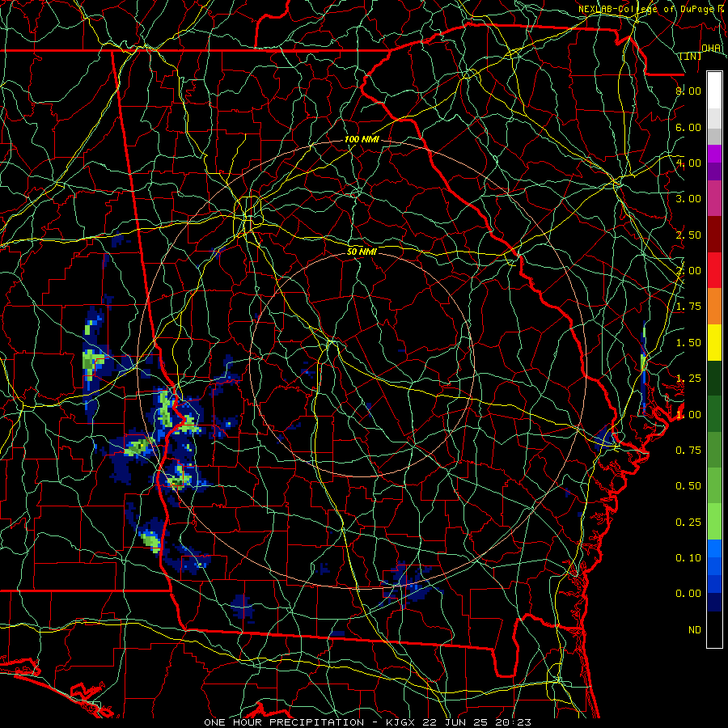Pick the orange 1.75 legend swatch
The image size is (728, 728).
pyautogui.click(x=714, y=307)
